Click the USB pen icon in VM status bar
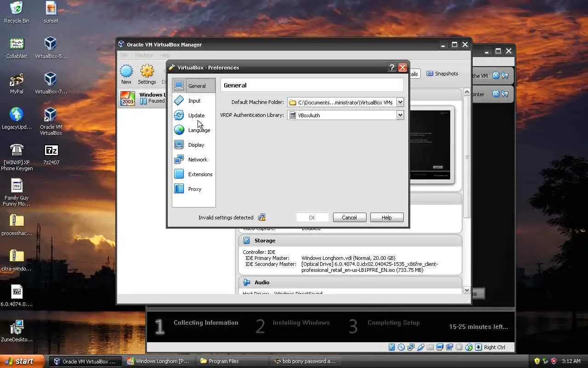 [x=421, y=347]
